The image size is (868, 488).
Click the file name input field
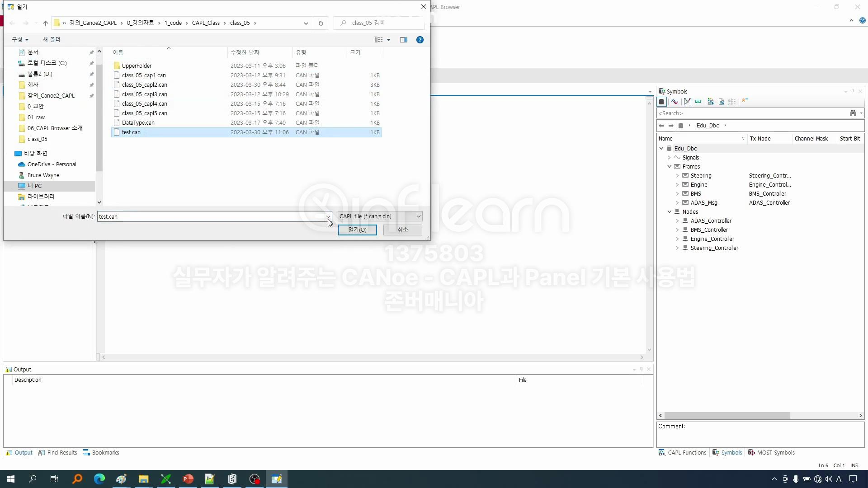(x=212, y=216)
